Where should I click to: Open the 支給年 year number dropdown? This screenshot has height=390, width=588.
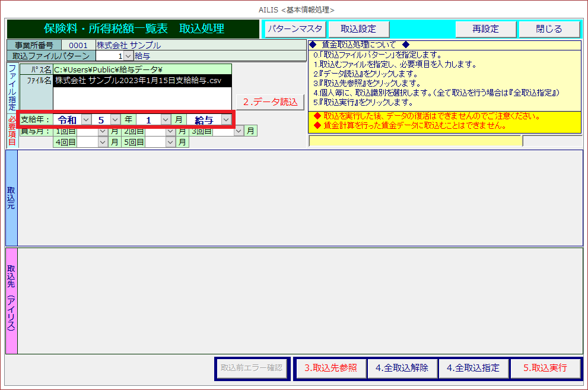[x=115, y=120]
